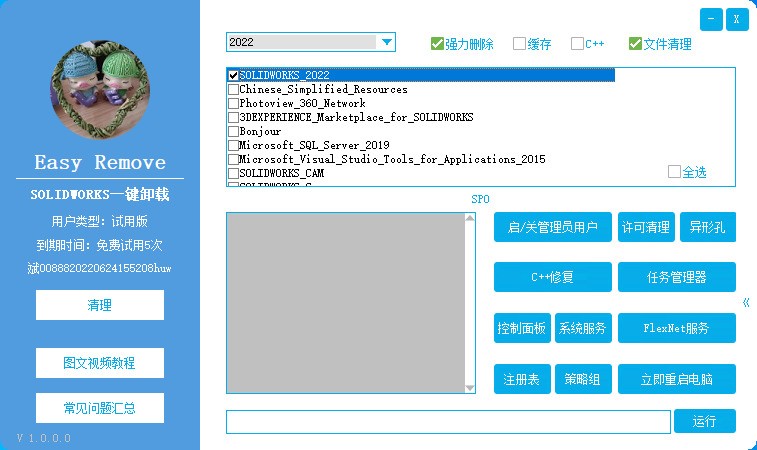
Task: Open 注册表 registry editor
Action: pyautogui.click(x=522, y=379)
